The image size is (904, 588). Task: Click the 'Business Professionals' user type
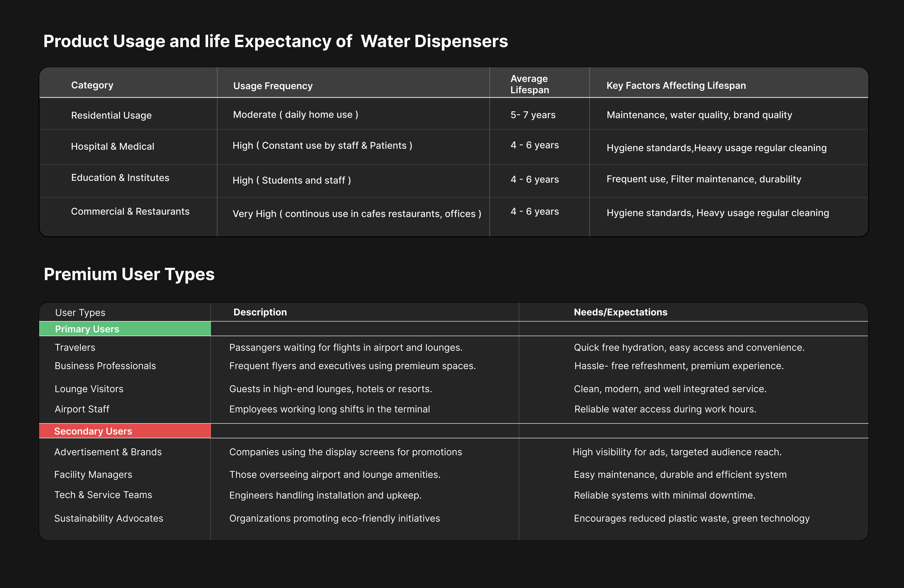[x=105, y=366]
